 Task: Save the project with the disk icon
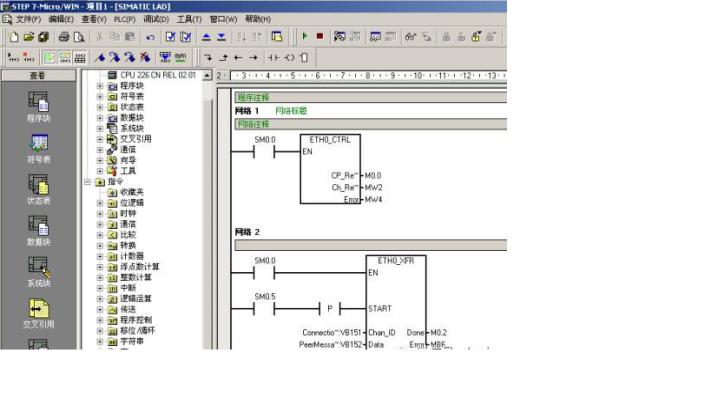pyautogui.click(x=44, y=37)
